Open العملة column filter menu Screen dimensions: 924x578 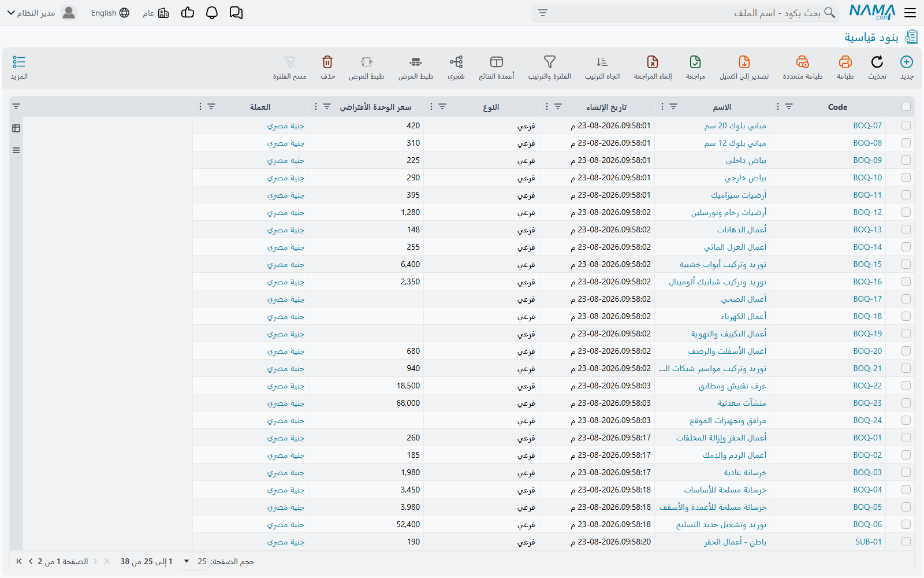click(x=211, y=106)
